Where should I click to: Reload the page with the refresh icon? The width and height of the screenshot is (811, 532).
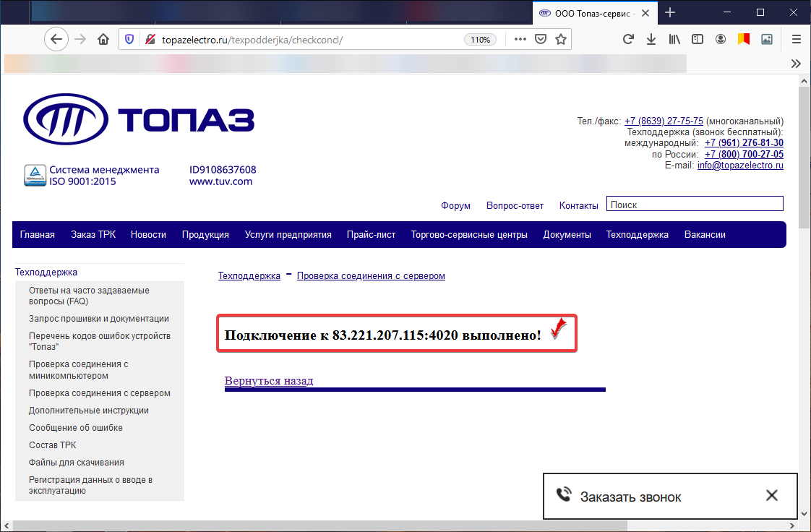[628, 39]
